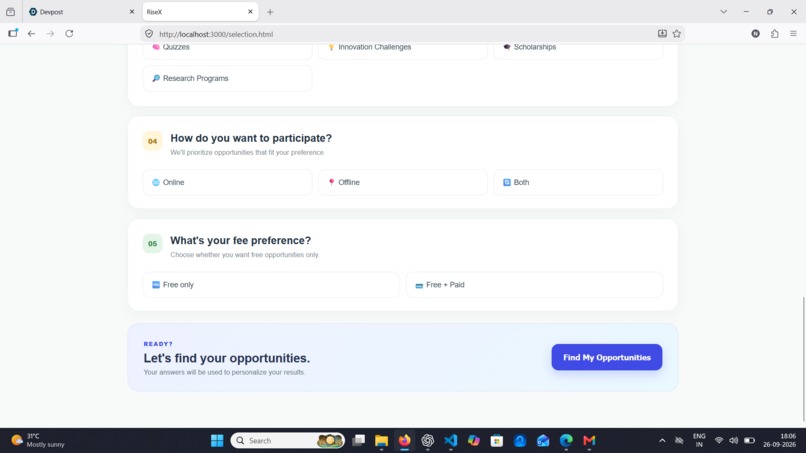The height and width of the screenshot is (453, 806).
Task: Click the battery status tray icon
Action: coord(749,441)
